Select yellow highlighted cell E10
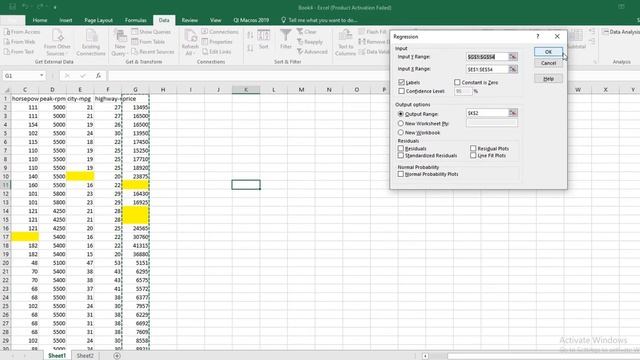This screenshot has width=640, height=360. 80,176
